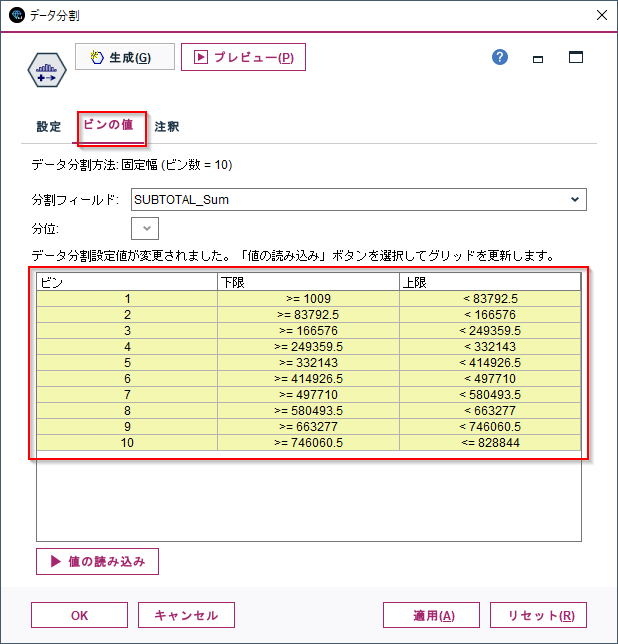
Task: Select lower limit cell '>= 746060.5'
Action: 308,443
